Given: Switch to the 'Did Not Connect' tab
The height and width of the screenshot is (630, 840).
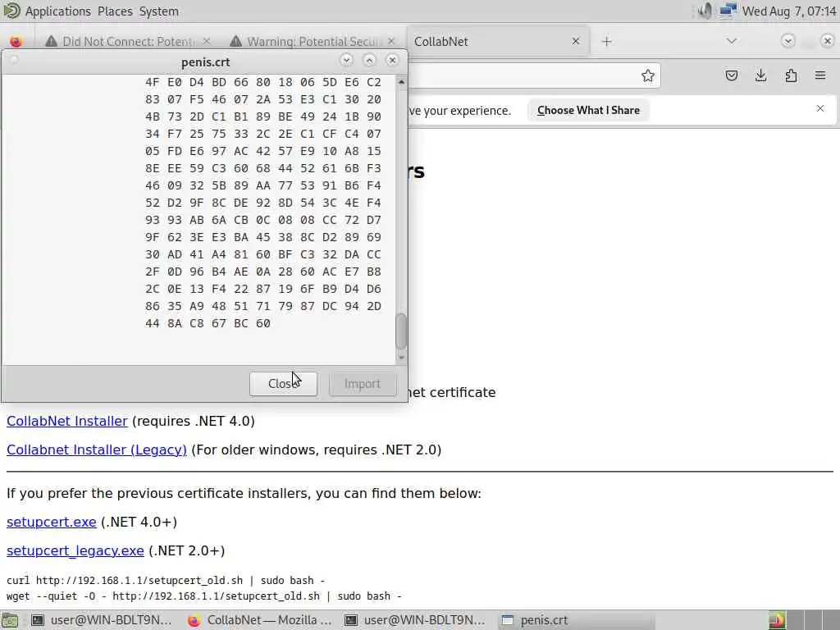Looking at the screenshot, I should (127, 41).
